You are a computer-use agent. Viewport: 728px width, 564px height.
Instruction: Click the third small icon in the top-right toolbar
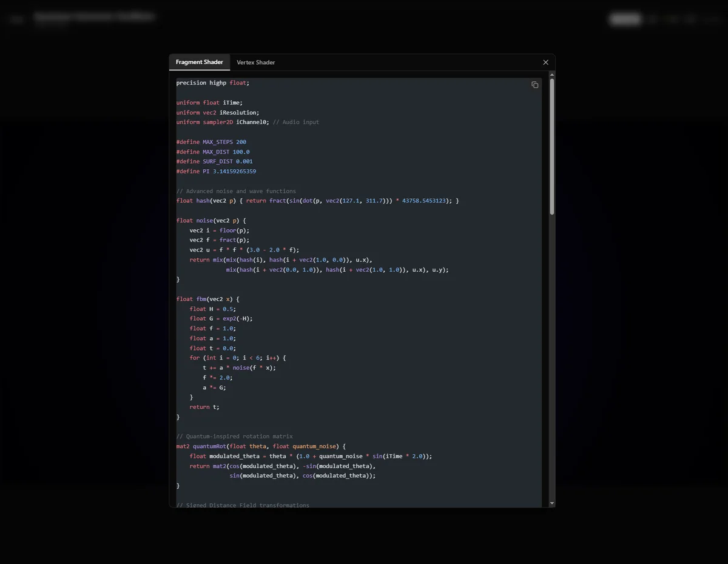coord(690,19)
